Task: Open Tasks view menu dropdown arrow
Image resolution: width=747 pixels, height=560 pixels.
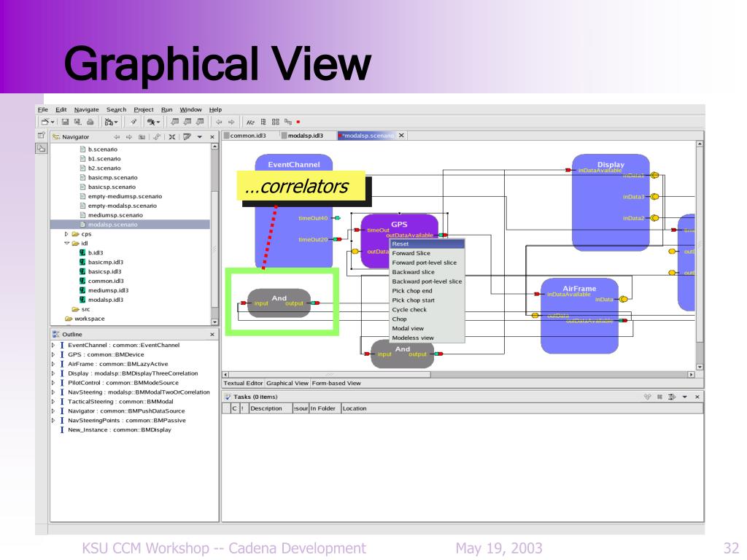Action: coord(684,397)
